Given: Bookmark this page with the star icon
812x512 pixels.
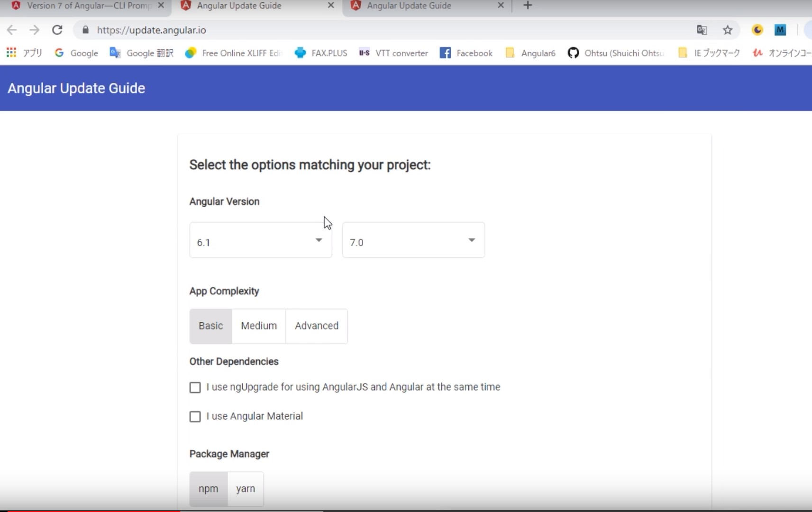Looking at the screenshot, I should [728, 30].
